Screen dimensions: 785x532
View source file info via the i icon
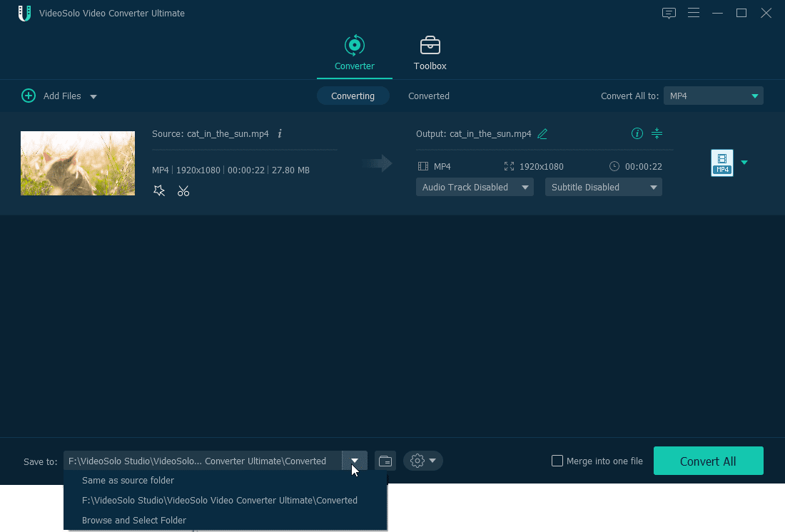pos(280,133)
